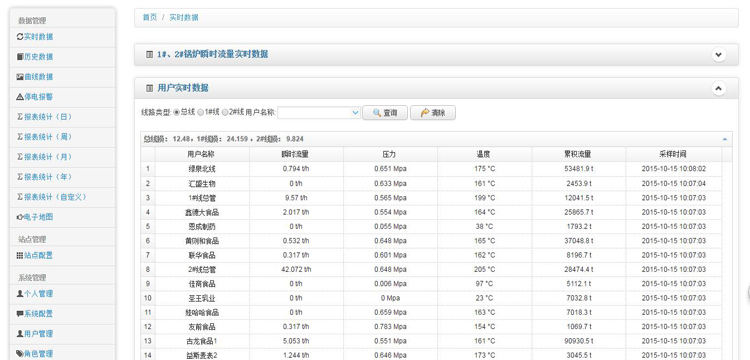Image resolution: width=750 pixels, height=360 pixels.
Task: Collapse the grid summary with small arrow
Action: coord(725,140)
